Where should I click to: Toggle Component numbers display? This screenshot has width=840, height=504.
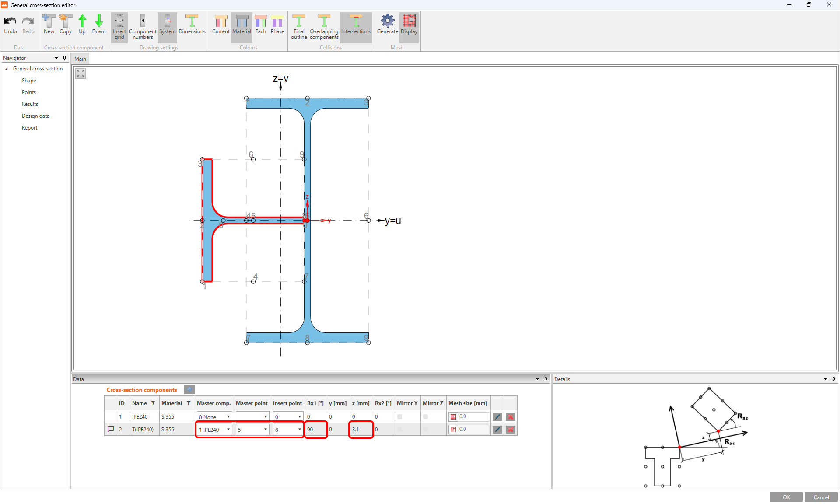143,21
